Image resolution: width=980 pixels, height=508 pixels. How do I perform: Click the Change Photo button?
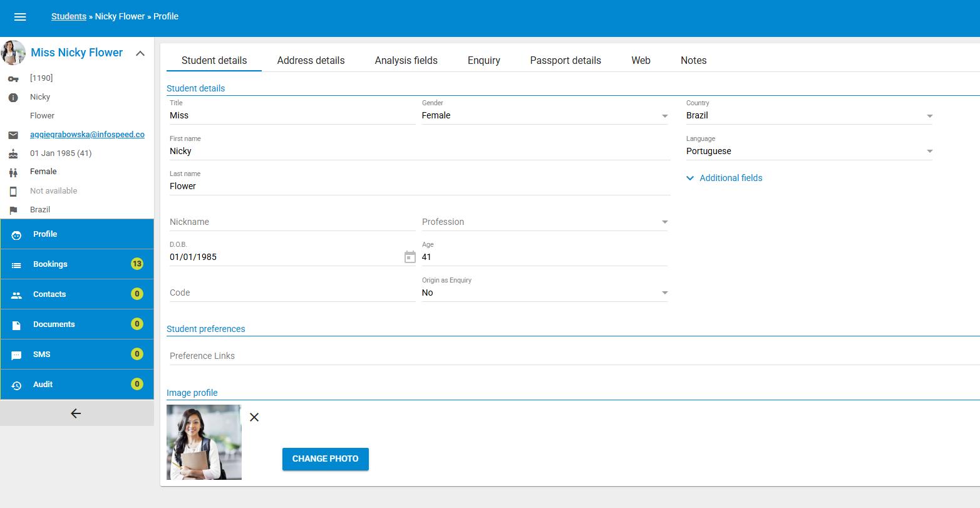pyautogui.click(x=325, y=459)
